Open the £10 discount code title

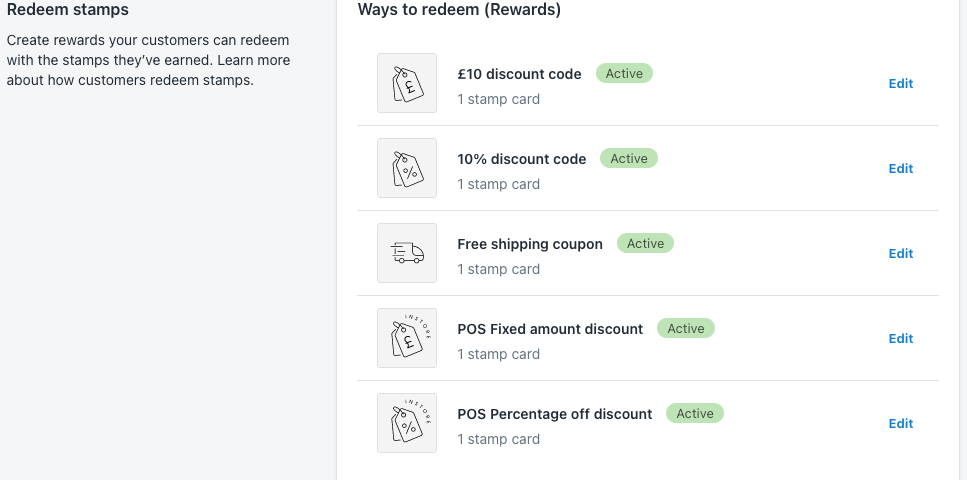[x=519, y=74]
